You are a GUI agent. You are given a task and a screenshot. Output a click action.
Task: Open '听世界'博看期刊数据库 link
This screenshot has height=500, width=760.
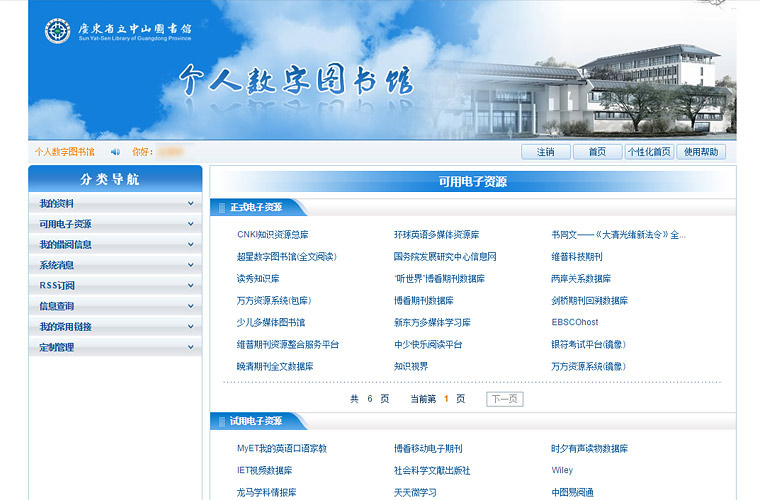pos(440,279)
